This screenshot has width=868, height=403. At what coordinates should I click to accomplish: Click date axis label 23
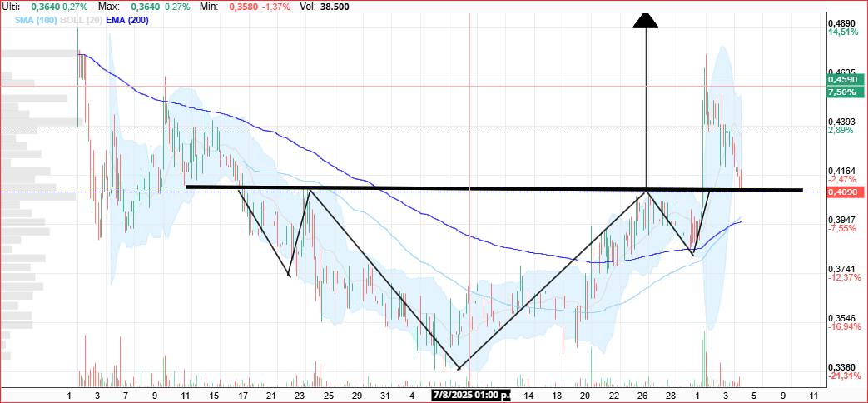click(x=300, y=396)
